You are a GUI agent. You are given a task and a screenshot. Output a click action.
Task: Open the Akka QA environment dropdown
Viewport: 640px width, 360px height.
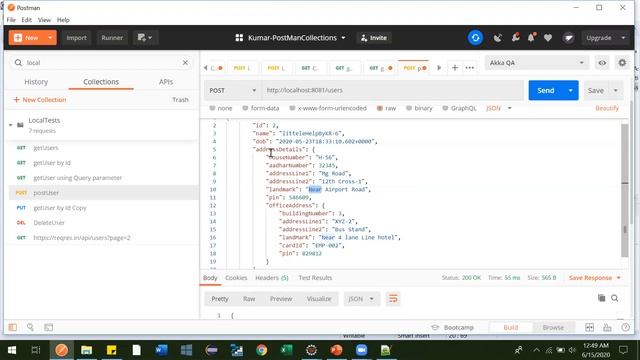(x=537, y=63)
